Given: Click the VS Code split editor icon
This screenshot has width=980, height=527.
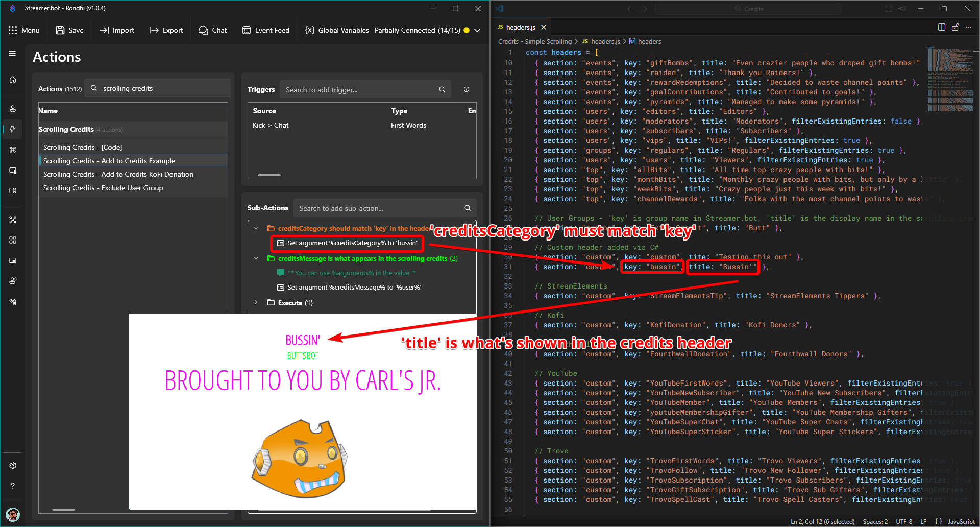Looking at the screenshot, I should 942,27.
